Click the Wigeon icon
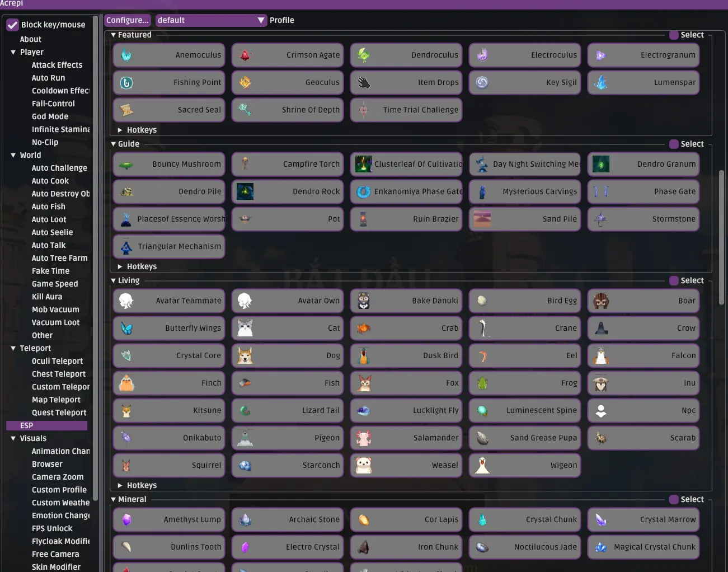Image resolution: width=728 pixels, height=572 pixels. (x=482, y=465)
